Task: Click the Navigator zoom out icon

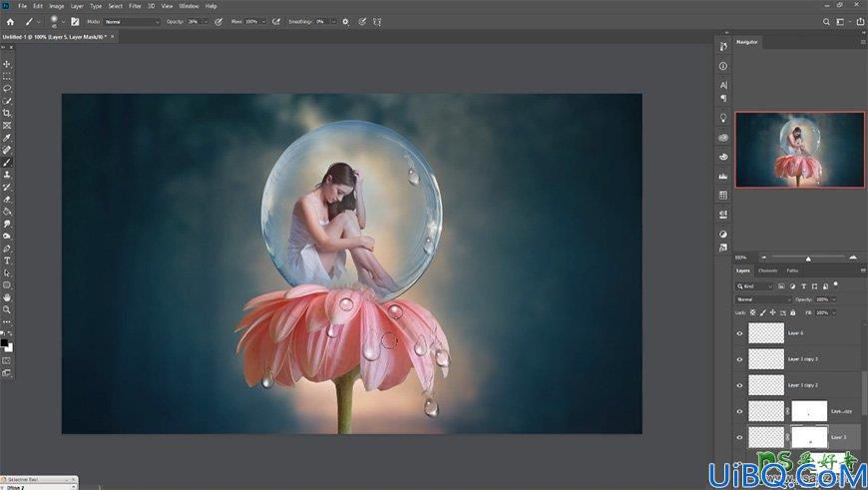Action: [764, 257]
